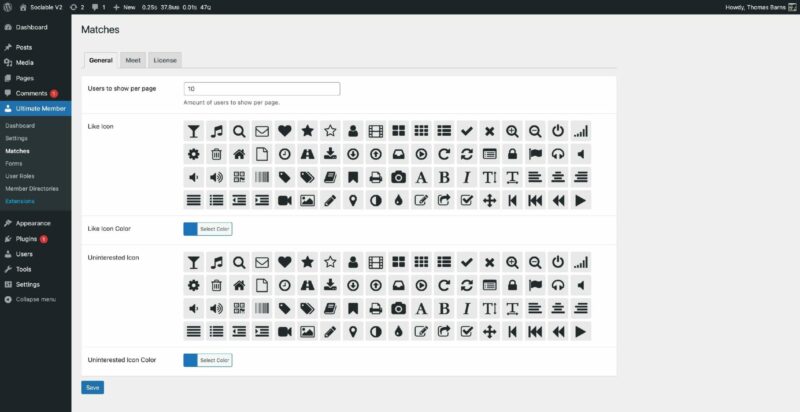Pick the video camera in Uninterested Icon grid
The height and width of the screenshot is (412, 800).
[285, 331]
